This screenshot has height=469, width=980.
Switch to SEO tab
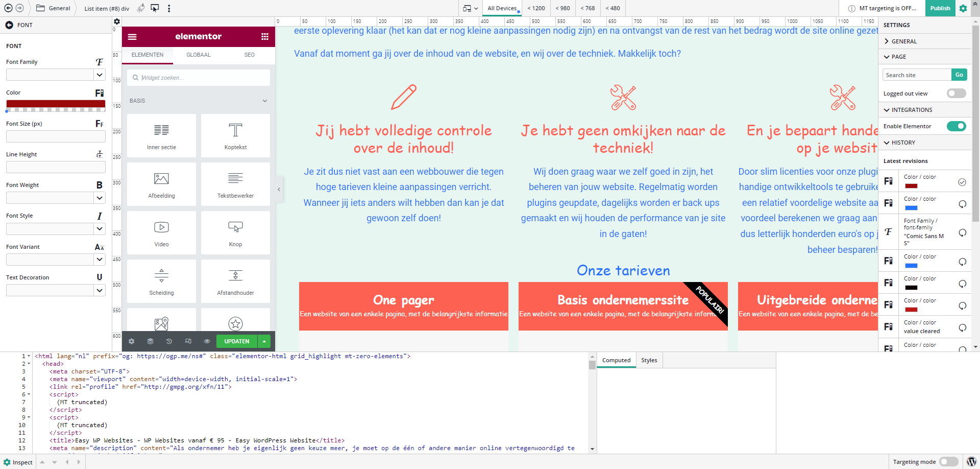click(250, 55)
